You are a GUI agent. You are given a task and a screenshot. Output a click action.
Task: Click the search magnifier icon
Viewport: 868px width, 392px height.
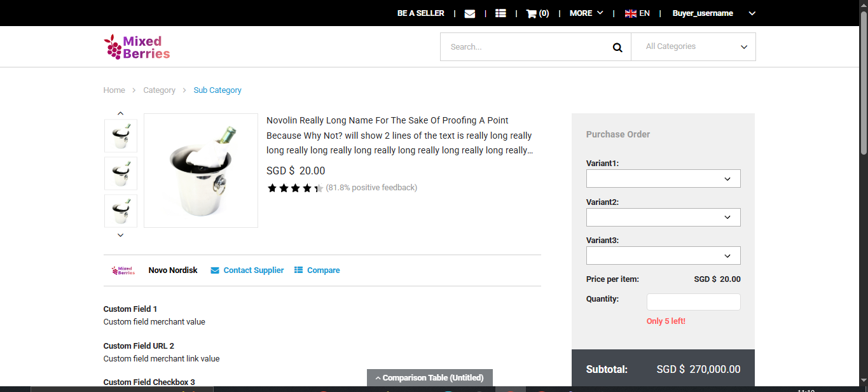pos(617,47)
